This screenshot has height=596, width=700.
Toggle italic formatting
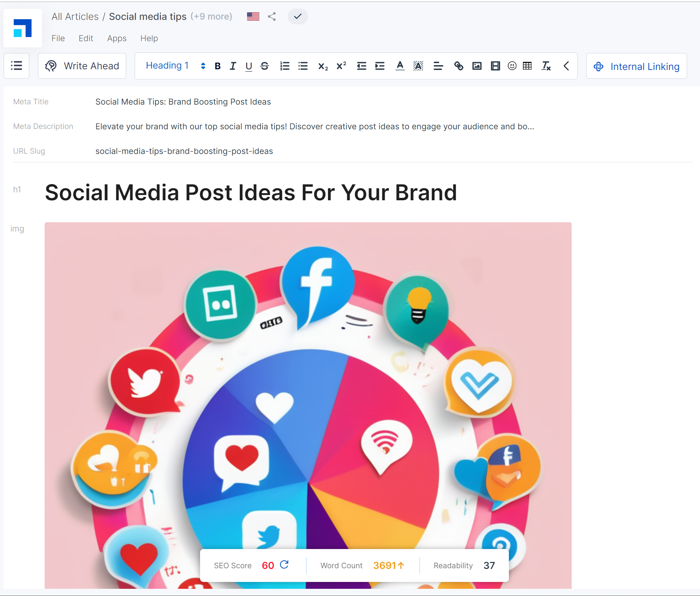pos(233,66)
